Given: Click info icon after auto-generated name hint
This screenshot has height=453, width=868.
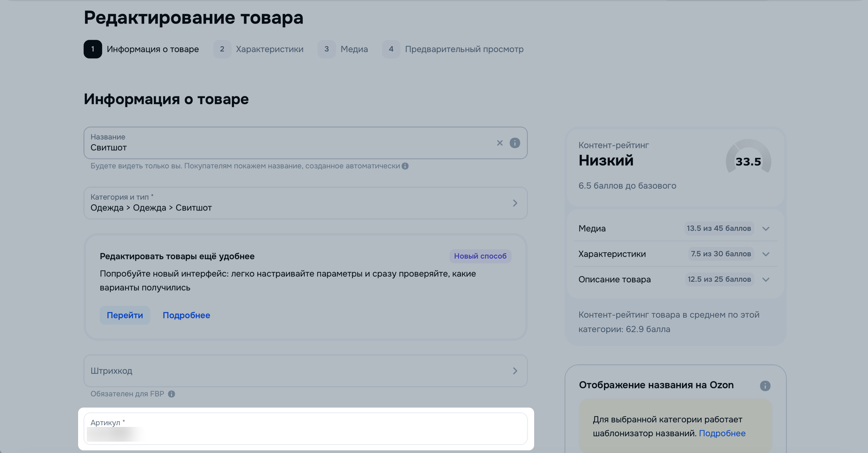Looking at the screenshot, I should [x=405, y=166].
